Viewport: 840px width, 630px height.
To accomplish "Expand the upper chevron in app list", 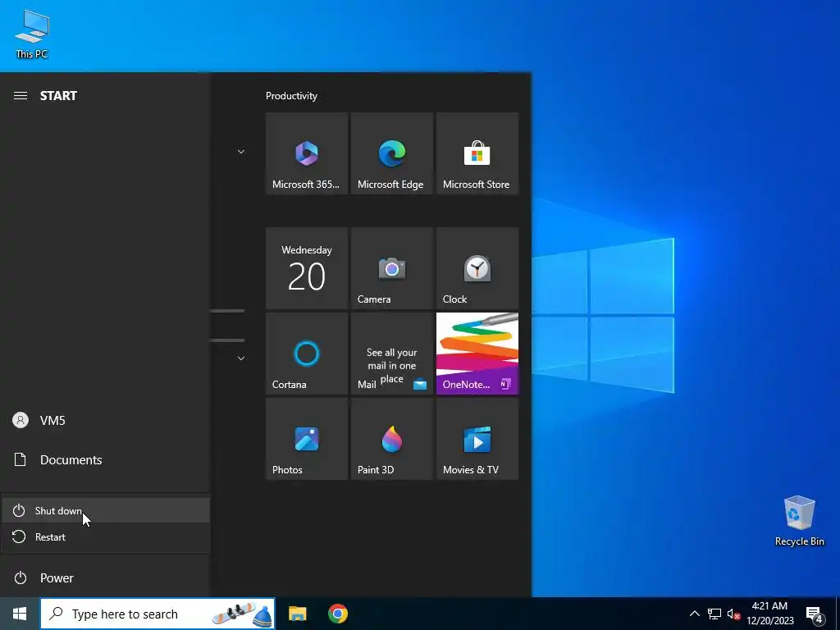I will [241, 152].
